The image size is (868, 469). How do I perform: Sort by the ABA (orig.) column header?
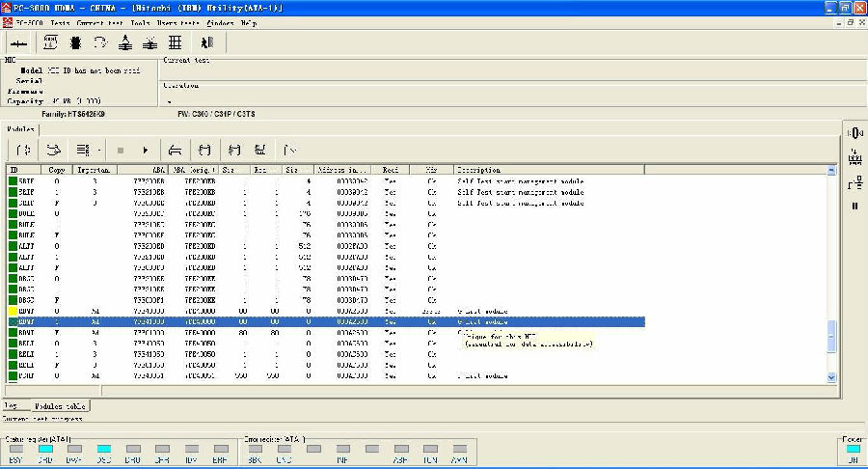point(194,170)
